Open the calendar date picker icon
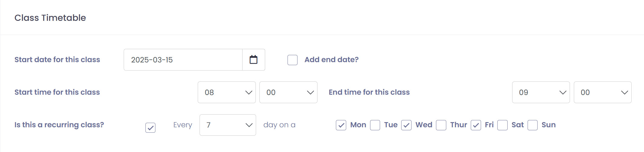Viewport: 644px width, 152px height. pos(253,60)
